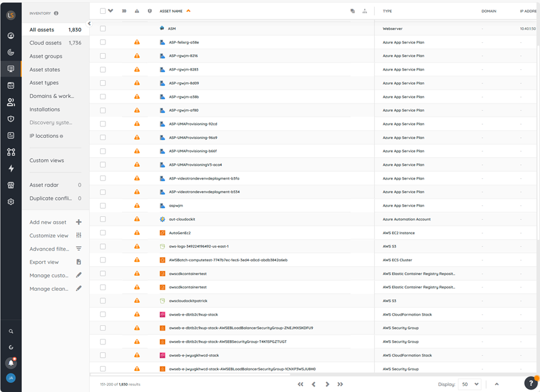Click the search magnifier icon in left rail

[11, 331]
